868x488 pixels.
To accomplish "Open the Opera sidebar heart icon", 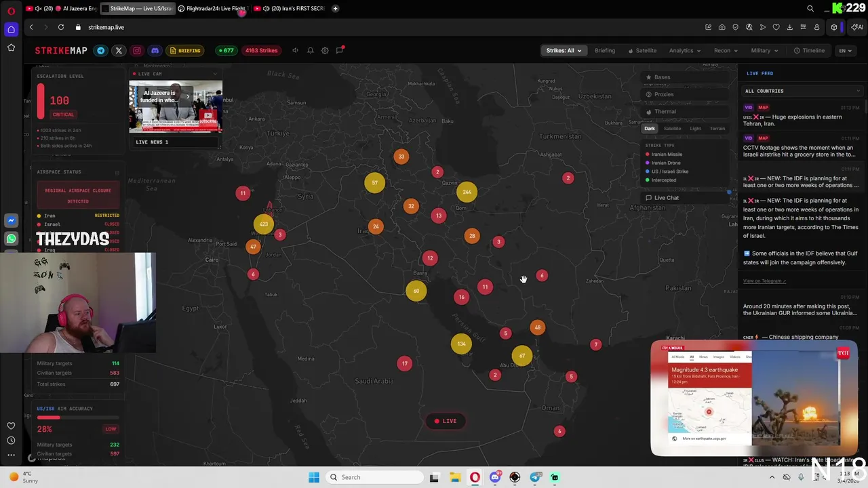I will pyautogui.click(x=11, y=426).
